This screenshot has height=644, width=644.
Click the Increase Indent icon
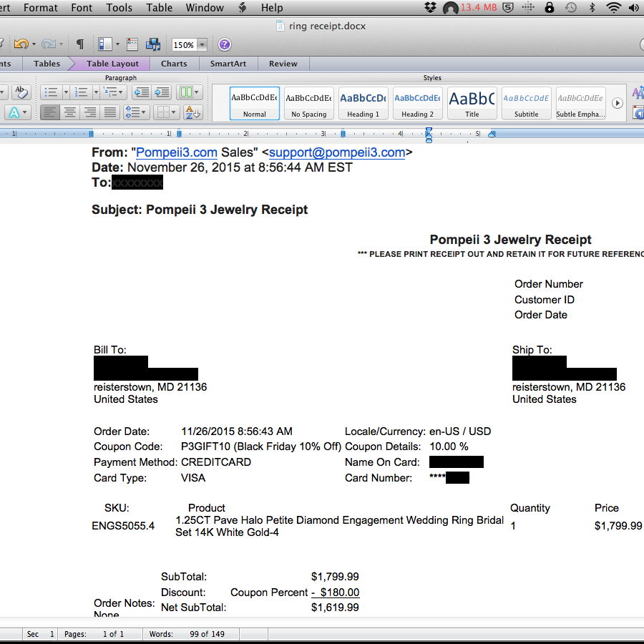(162, 92)
